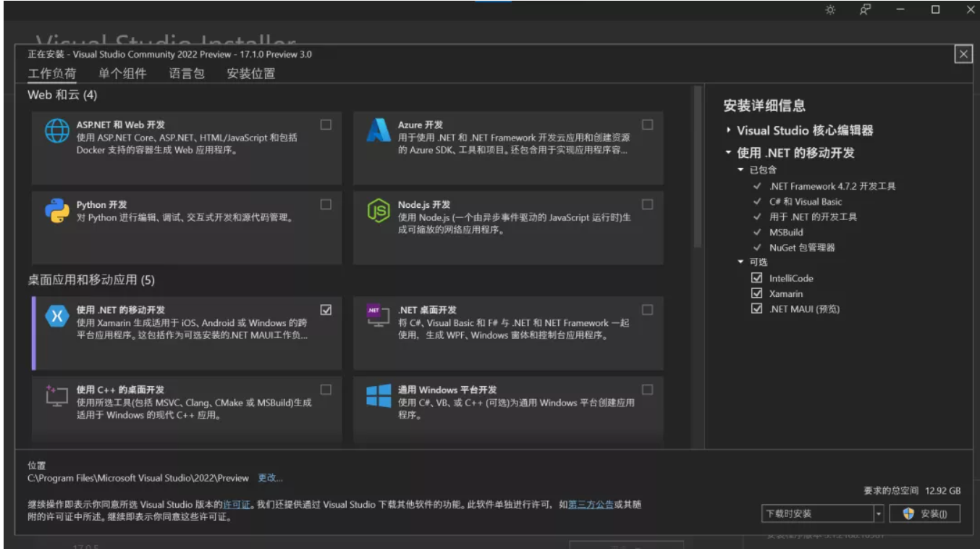
Task: Click the Node.js hexagon icon
Action: [379, 211]
